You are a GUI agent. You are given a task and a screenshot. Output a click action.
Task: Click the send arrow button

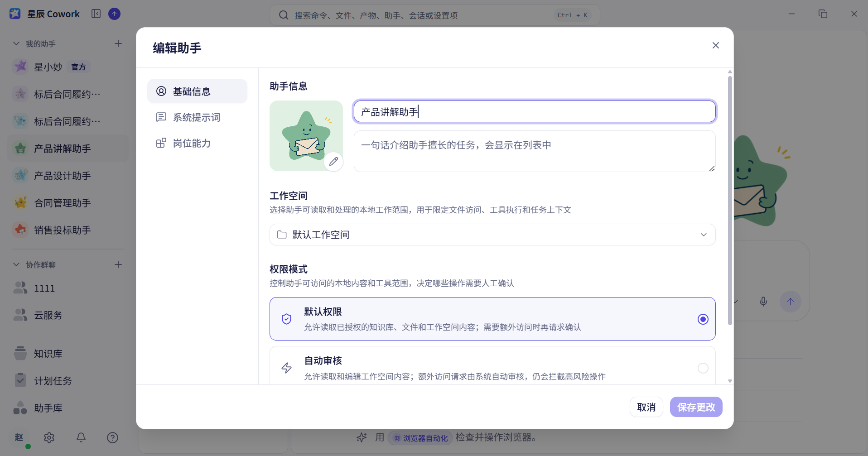[791, 302]
